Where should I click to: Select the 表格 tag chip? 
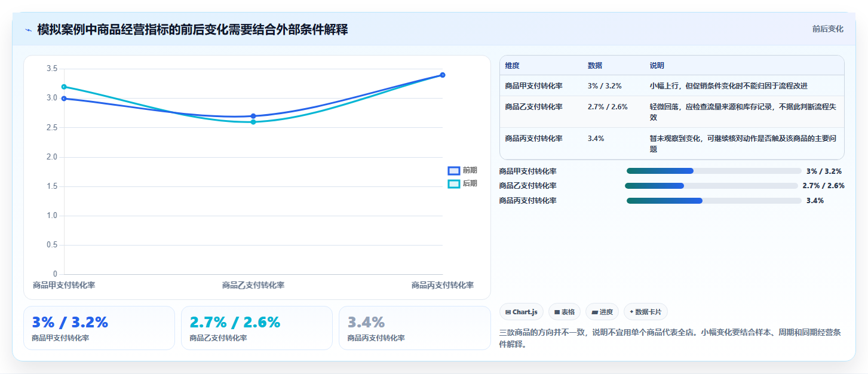point(565,312)
